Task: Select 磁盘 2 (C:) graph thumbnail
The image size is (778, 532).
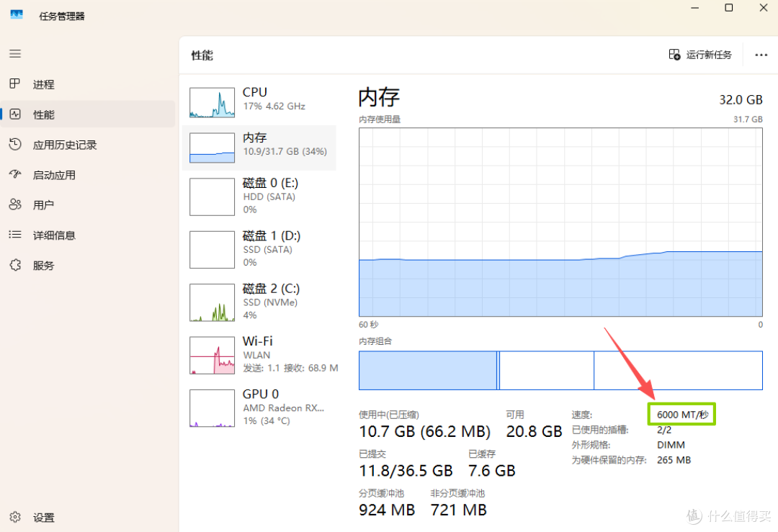Action: coord(212,302)
